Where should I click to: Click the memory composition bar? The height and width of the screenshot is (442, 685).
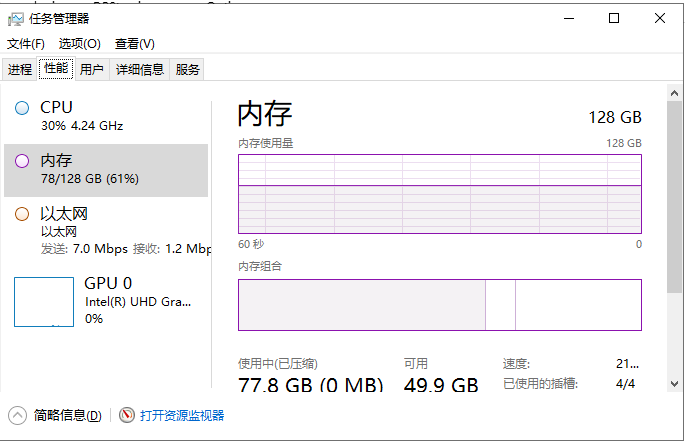[x=439, y=304]
